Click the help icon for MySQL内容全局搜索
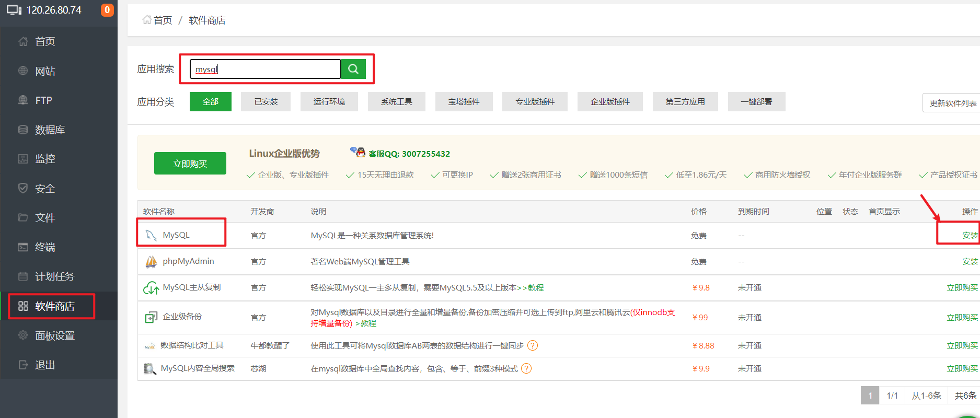The width and height of the screenshot is (980, 418). [526, 368]
